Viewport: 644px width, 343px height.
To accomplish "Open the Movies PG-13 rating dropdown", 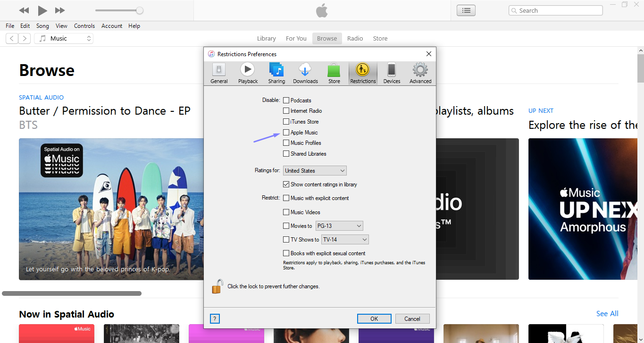I will pyautogui.click(x=339, y=226).
